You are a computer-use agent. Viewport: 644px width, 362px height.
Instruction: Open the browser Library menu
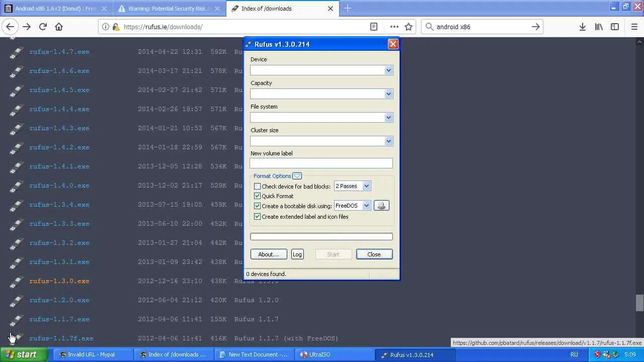tap(599, 27)
